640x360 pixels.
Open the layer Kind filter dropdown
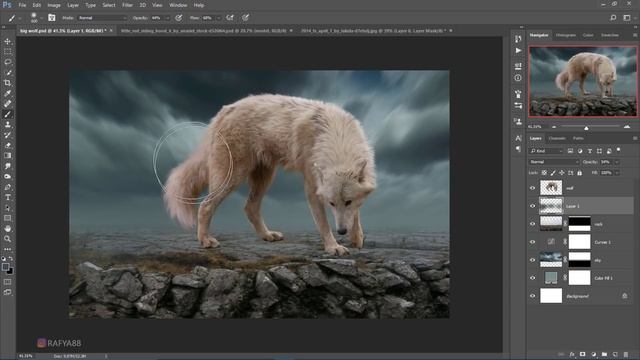[x=546, y=151]
